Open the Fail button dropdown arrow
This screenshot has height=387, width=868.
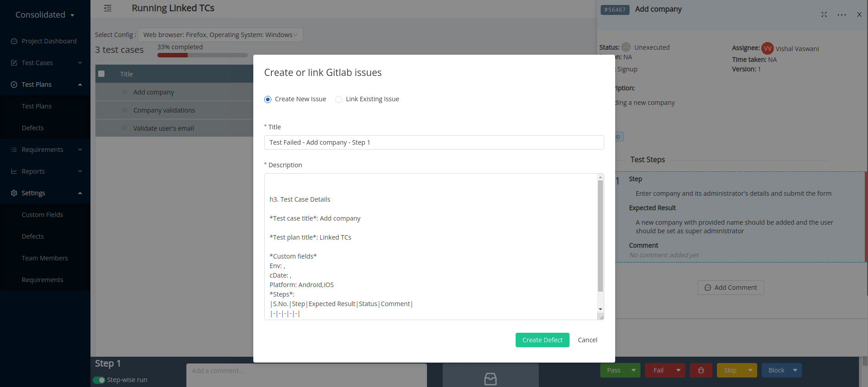tap(678, 370)
